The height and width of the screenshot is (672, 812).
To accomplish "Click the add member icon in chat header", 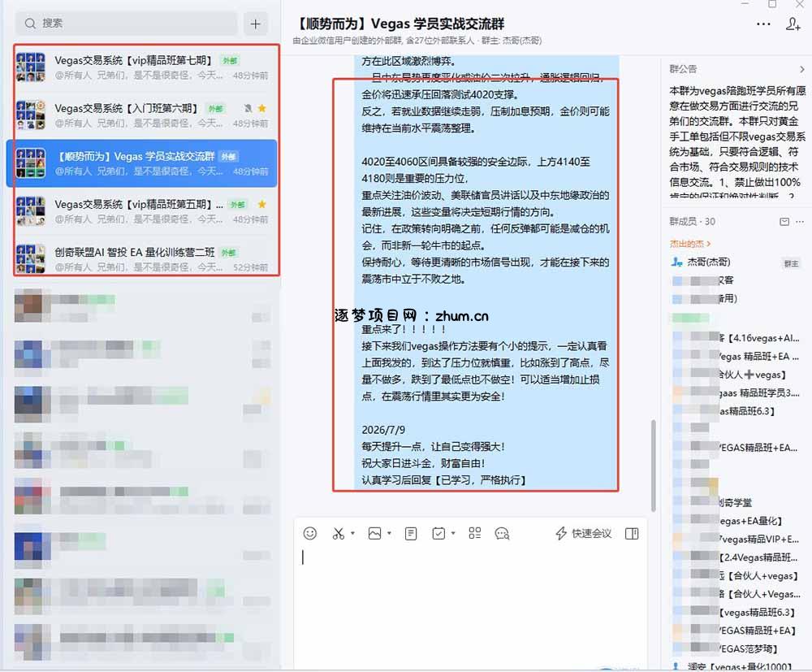I will (793, 24).
